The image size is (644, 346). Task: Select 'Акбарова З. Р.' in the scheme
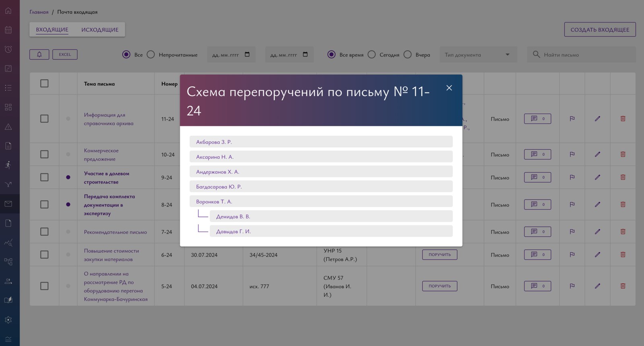321,142
